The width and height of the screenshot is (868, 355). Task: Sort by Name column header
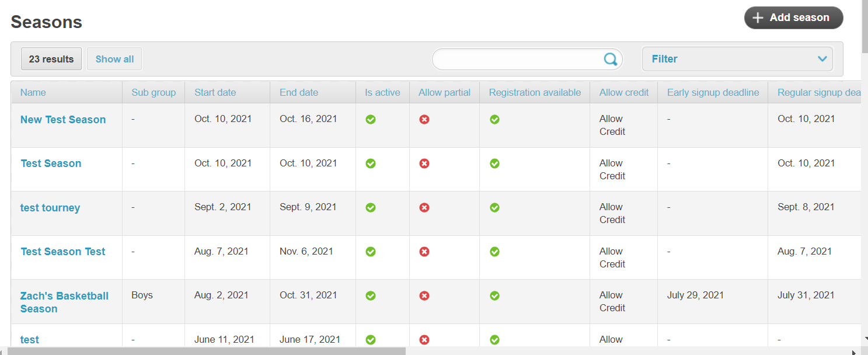[33, 92]
